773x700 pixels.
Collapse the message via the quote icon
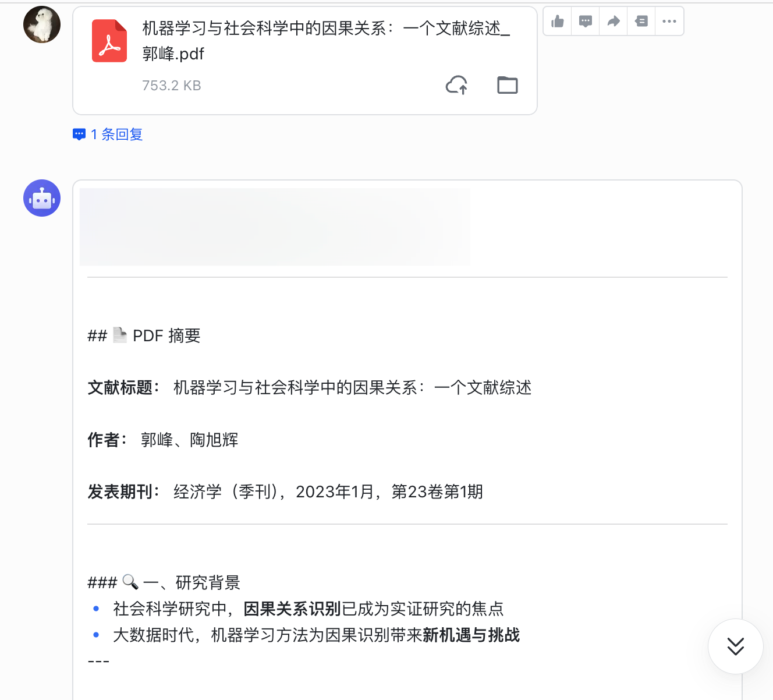641,21
